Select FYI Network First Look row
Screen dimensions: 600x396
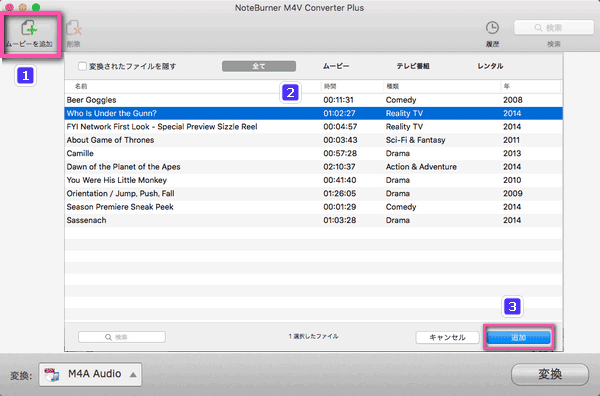[313, 127]
